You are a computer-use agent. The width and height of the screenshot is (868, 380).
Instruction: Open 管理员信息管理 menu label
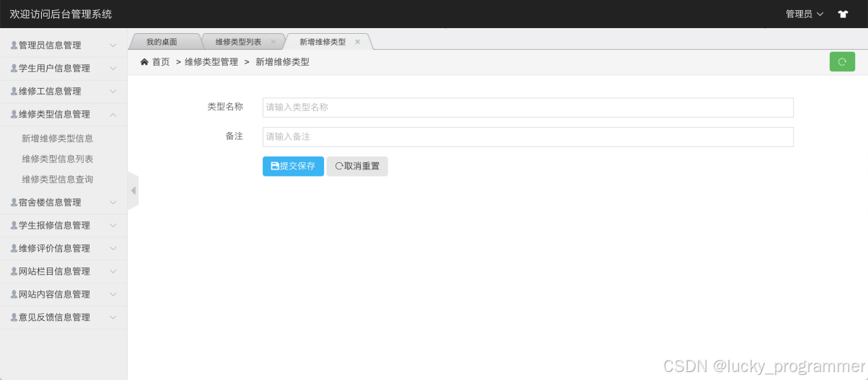click(50, 45)
